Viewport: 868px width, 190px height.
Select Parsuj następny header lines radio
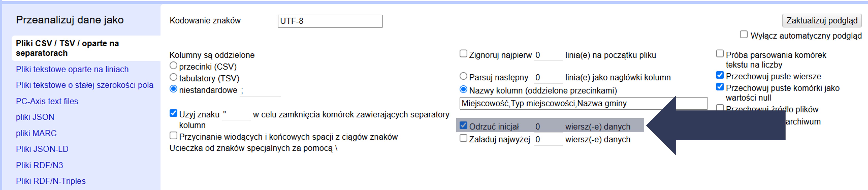tap(463, 77)
